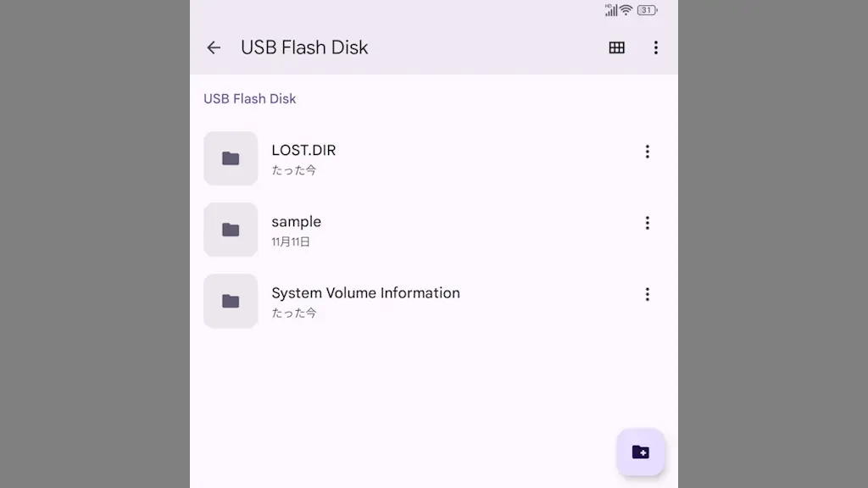The width and height of the screenshot is (868, 488).
Task: Tap the date label under sample folder
Action: (289, 241)
